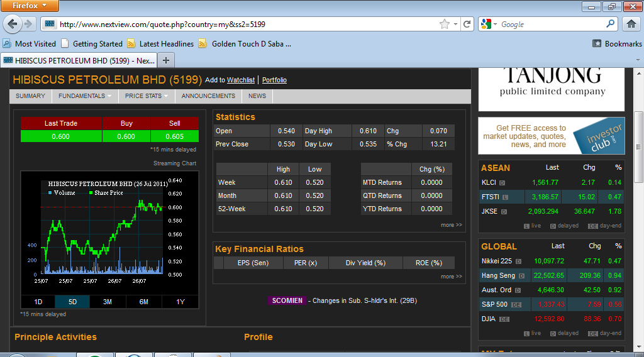Open the S&P 500 index row
The width and height of the screenshot is (644, 357).
[551, 304]
